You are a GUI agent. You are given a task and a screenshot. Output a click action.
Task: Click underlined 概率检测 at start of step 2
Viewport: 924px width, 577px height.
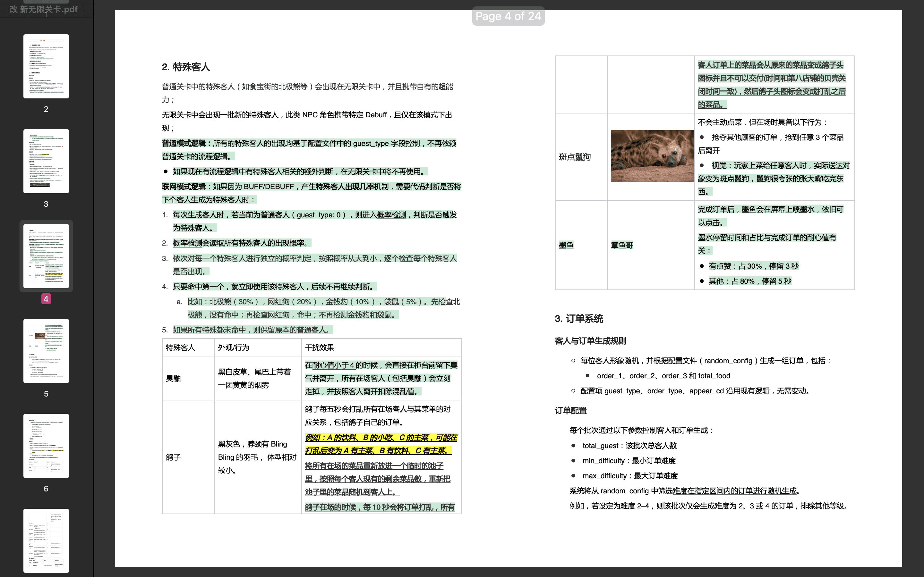[187, 243]
